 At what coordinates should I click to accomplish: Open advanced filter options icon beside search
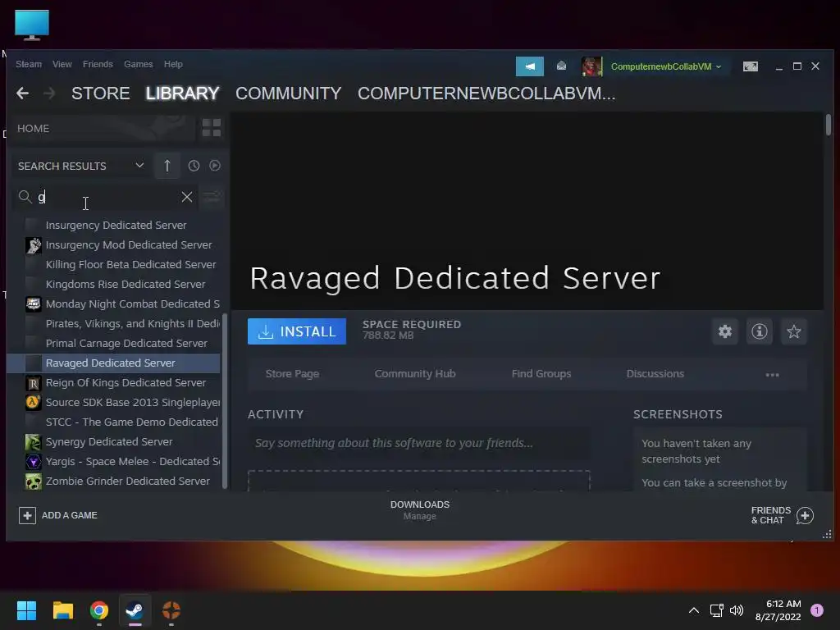coord(212,197)
